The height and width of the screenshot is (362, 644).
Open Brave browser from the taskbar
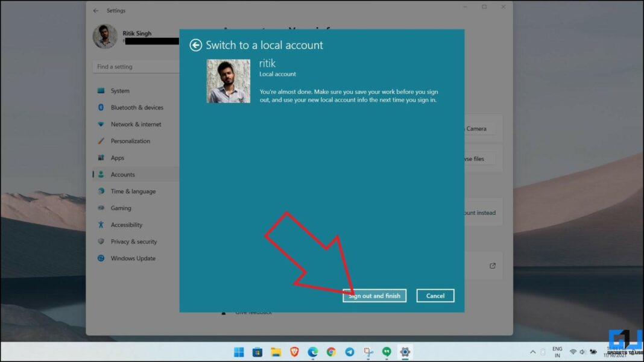coord(295,352)
